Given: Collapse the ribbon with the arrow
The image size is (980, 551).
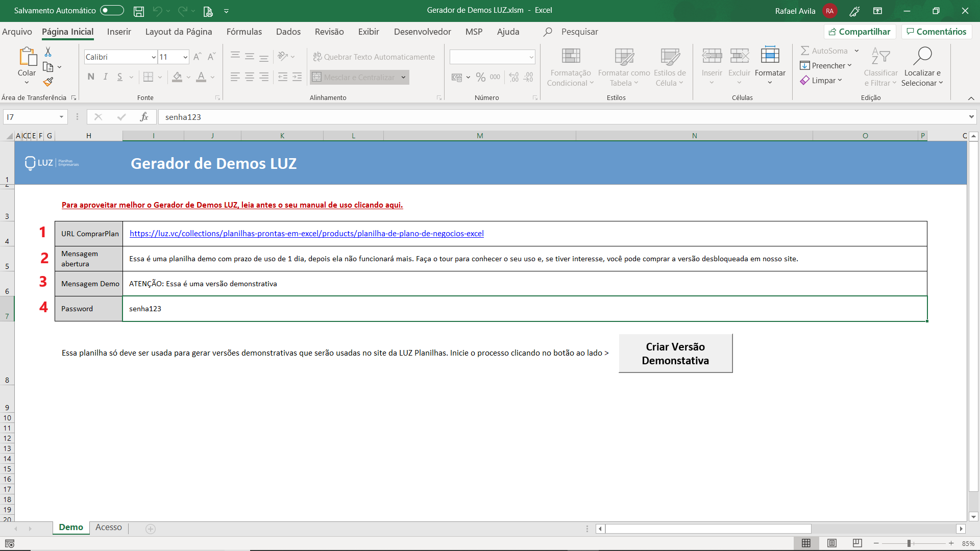Looking at the screenshot, I should [971, 98].
